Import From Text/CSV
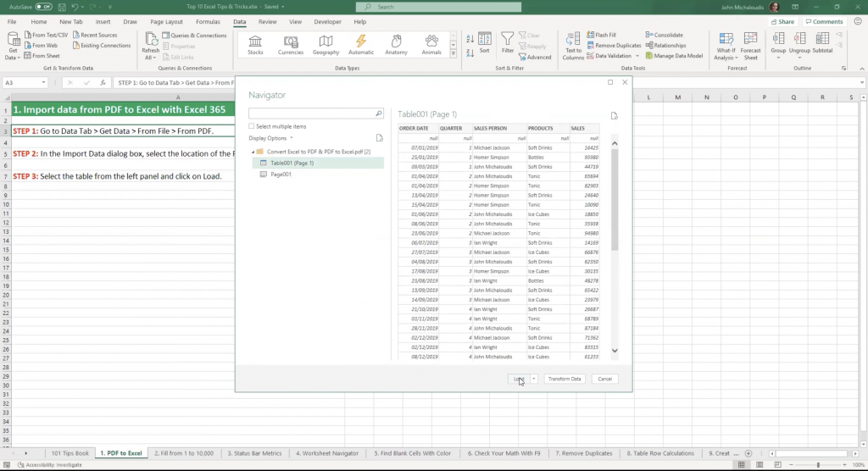Viewport: 868px width, 471px height. tap(46, 35)
